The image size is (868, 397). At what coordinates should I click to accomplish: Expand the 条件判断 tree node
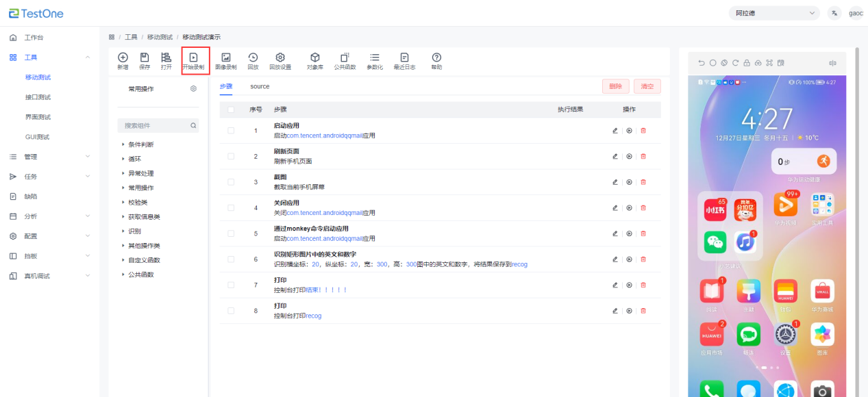123,144
